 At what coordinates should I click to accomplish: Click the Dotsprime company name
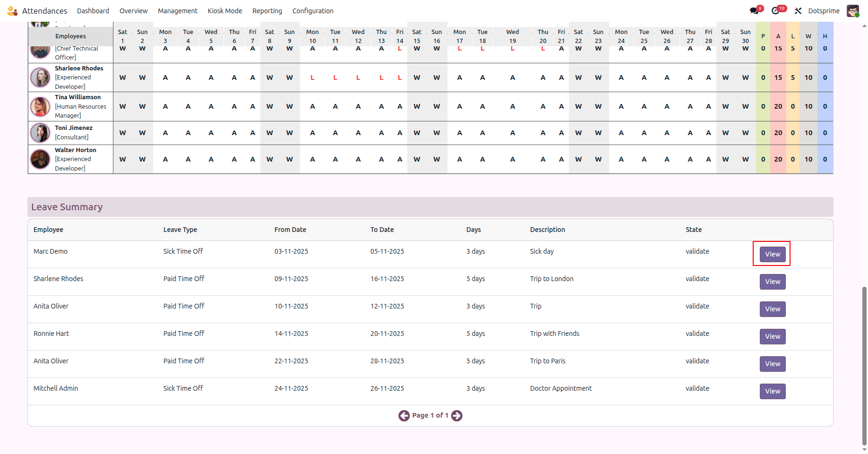coord(824,10)
